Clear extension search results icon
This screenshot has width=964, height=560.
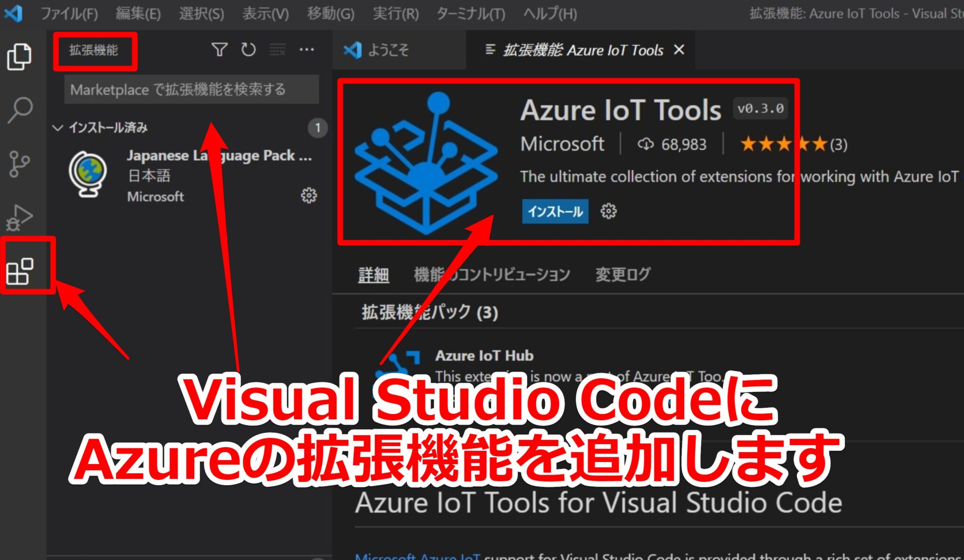tap(277, 49)
